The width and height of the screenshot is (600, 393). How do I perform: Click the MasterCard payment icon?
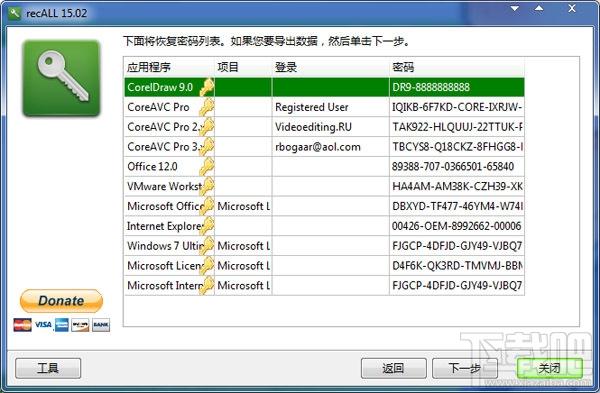click(23, 325)
